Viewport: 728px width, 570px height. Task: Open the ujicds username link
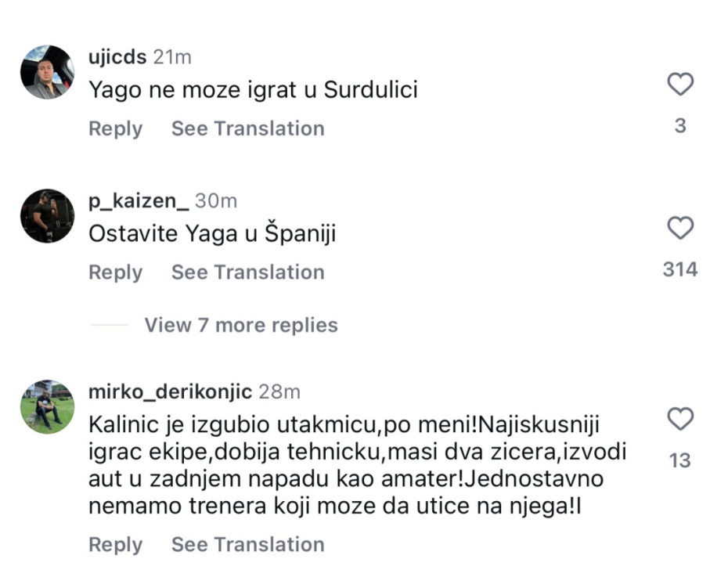118,57
